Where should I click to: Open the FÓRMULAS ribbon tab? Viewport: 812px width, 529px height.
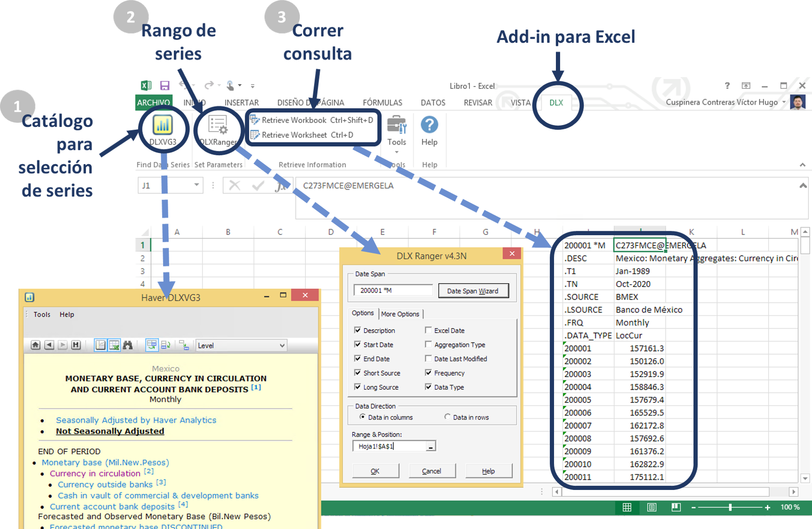coord(382,103)
